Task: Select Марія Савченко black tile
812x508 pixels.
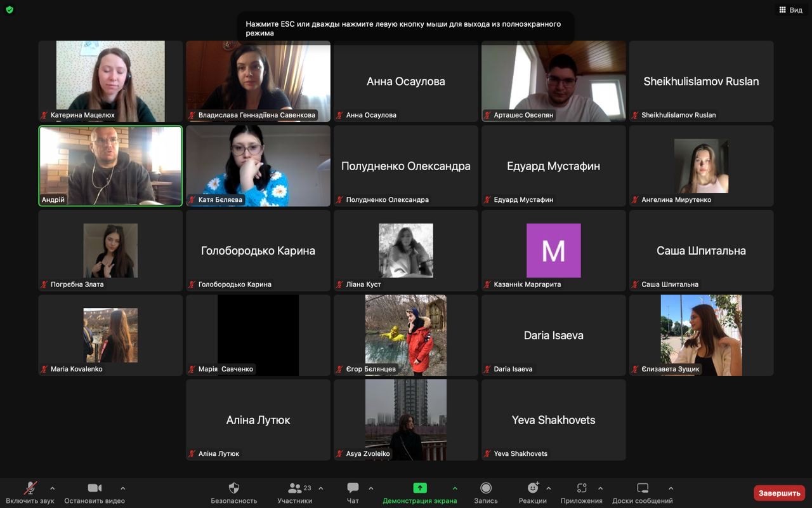Action: point(258,335)
